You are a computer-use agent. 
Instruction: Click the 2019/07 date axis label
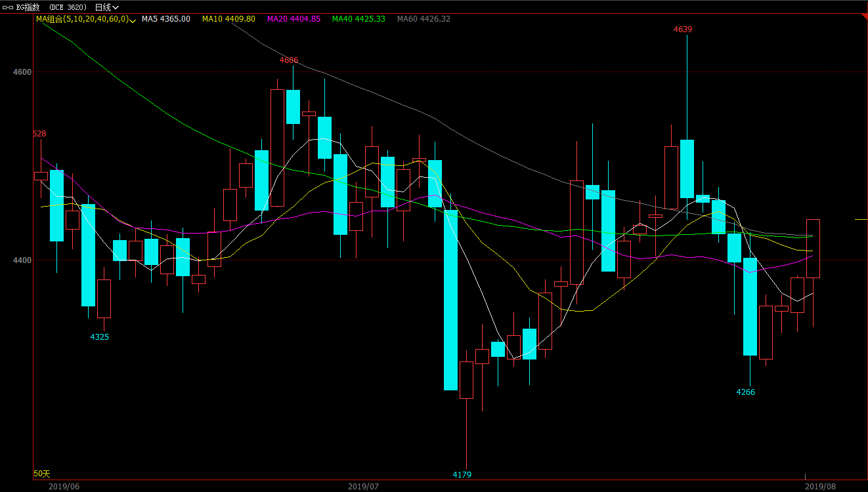[363, 486]
